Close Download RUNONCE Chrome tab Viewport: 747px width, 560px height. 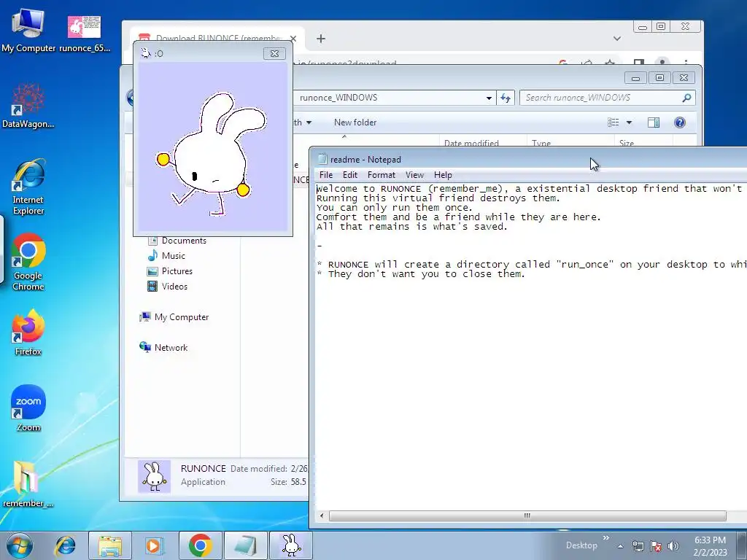click(293, 39)
